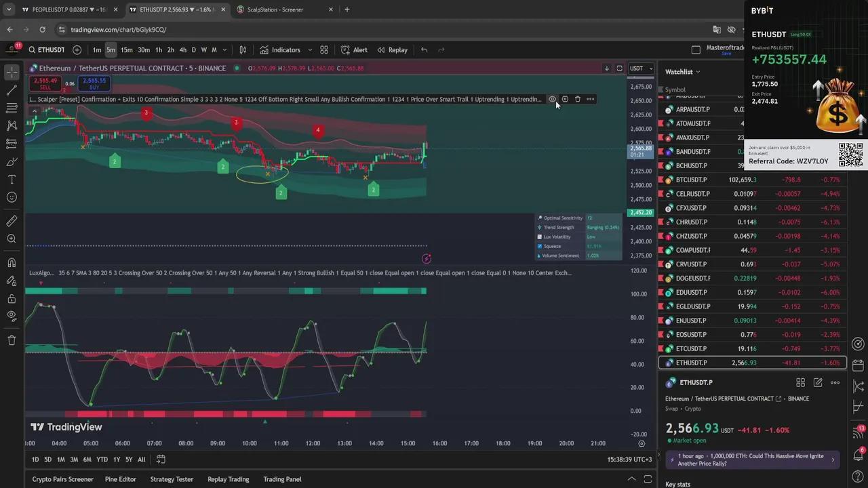Open the Trading Panel tab
Viewport: 868px width, 488px height.
(x=282, y=479)
